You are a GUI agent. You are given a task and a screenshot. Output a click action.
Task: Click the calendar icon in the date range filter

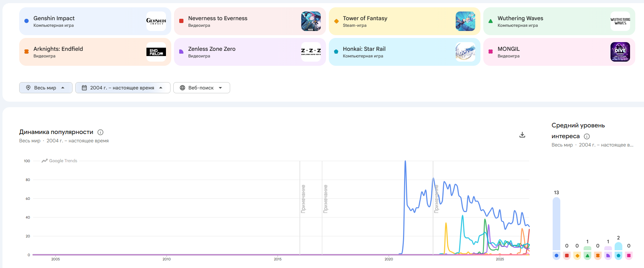click(x=84, y=88)
